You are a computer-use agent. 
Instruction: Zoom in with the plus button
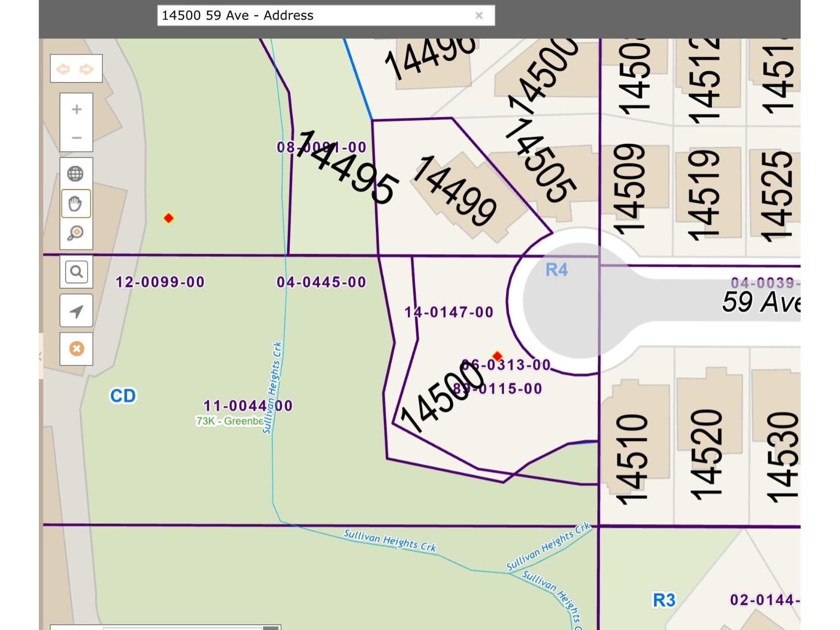[x=77, y=109]
